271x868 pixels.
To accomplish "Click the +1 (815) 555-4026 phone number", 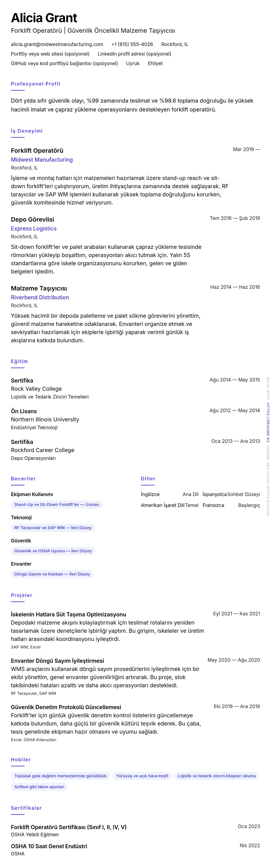I will coord(132,44).
